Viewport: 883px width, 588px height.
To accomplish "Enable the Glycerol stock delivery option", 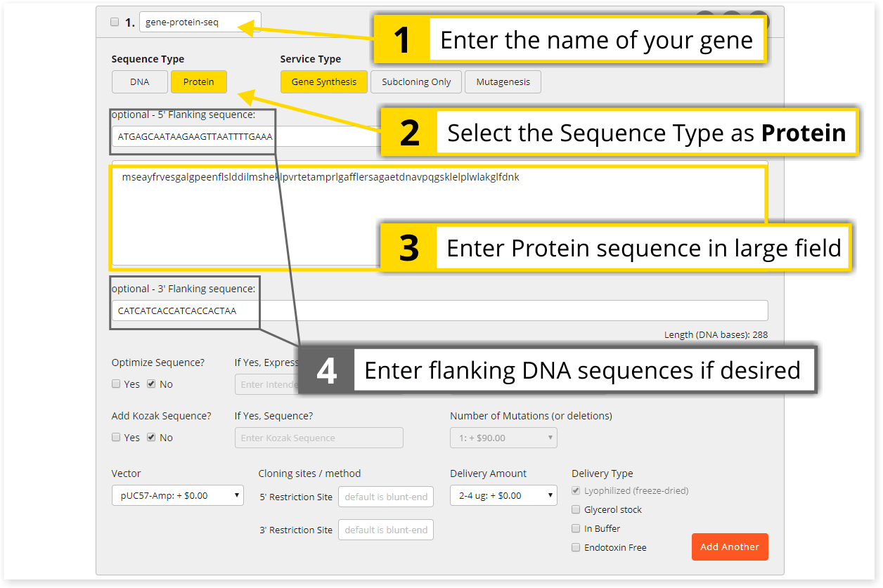I will click(576, 510).
